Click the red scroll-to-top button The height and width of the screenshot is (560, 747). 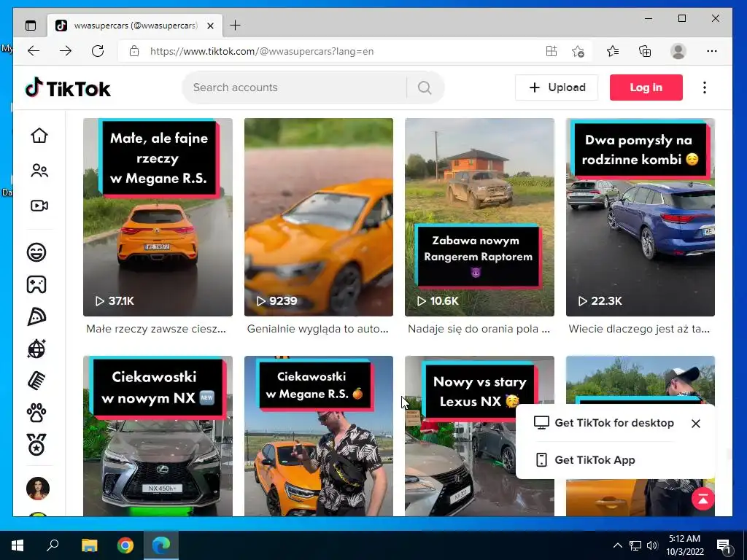click(x=703, y=499)
